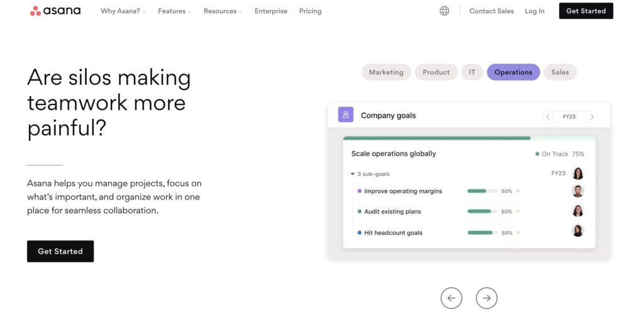Switch to the IT pill tab
Image resolution: width=644 pixels, height=311 pixels.
click(x=472, y=72)
